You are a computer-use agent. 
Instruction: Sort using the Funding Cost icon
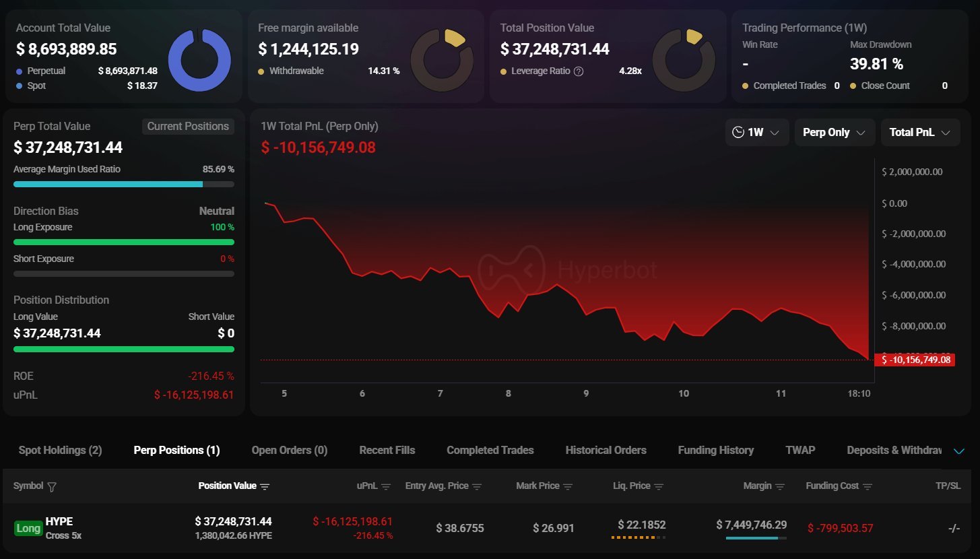[x=868, y=486]
